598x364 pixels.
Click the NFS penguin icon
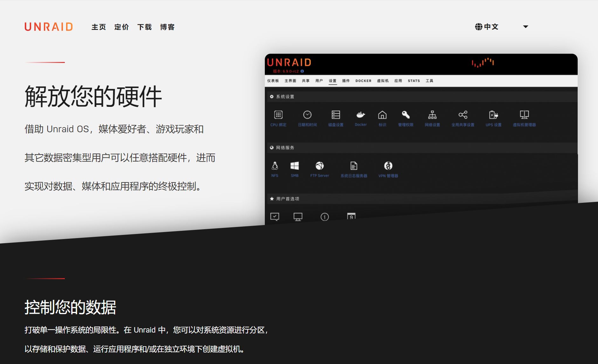click(x=275, y=166)
